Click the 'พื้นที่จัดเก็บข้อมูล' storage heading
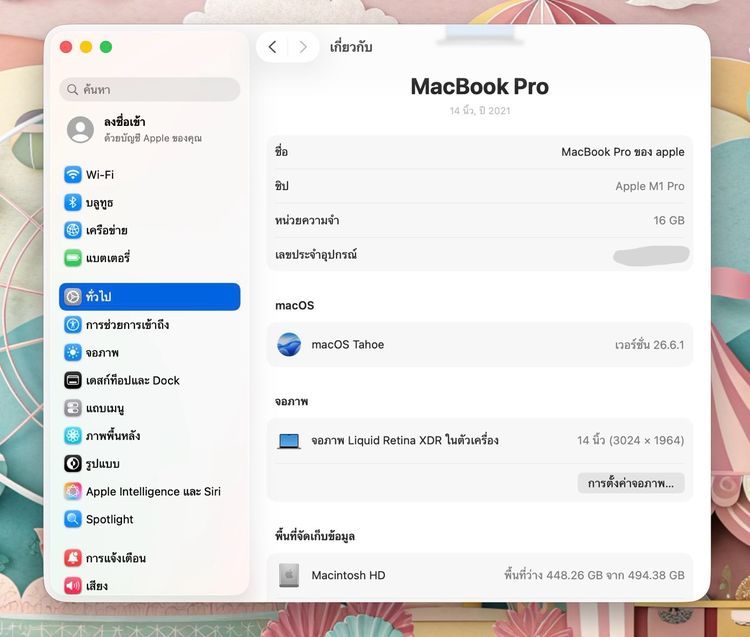 [x=315, y=536]
